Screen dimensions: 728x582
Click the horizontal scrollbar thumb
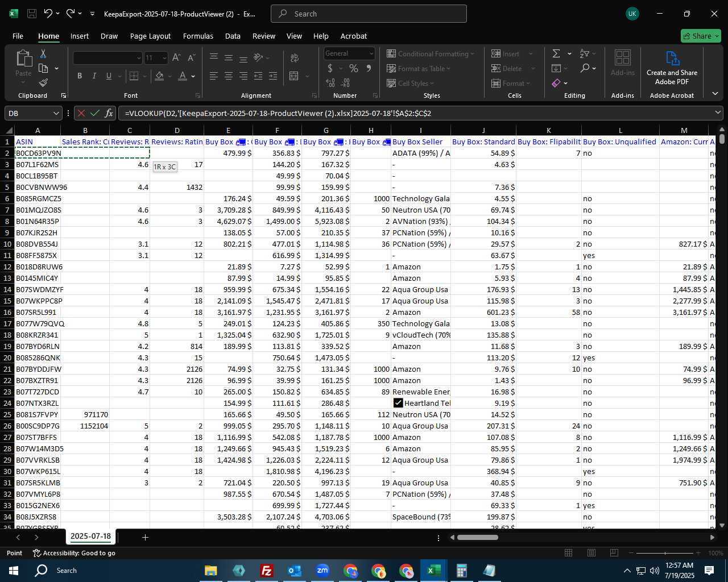tap(478, 537)
